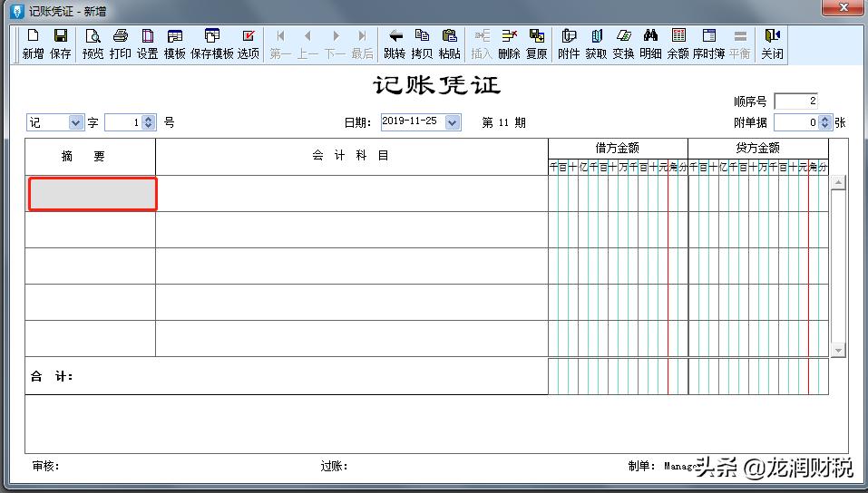Open 预览 print preview icon
This screenshot has height=493, width=868.
[x=93, y=36]
